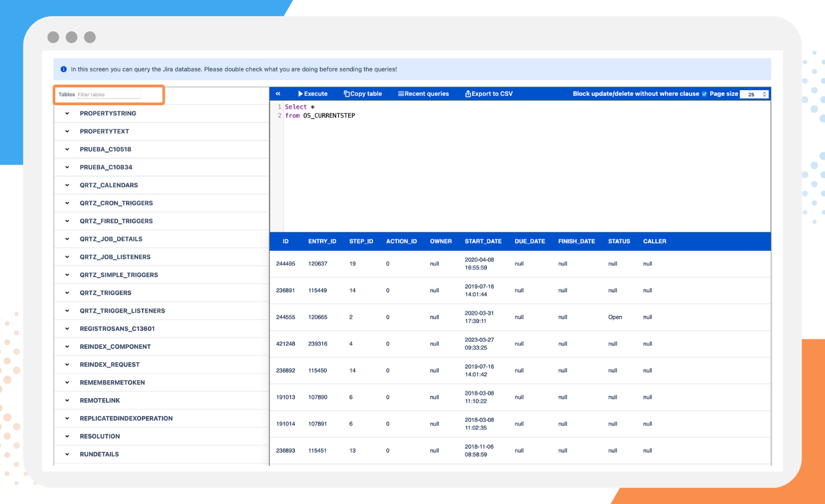Click the ENTRY_ID cell 120665
The image size is (825, 504).
[x=318, y=317]
